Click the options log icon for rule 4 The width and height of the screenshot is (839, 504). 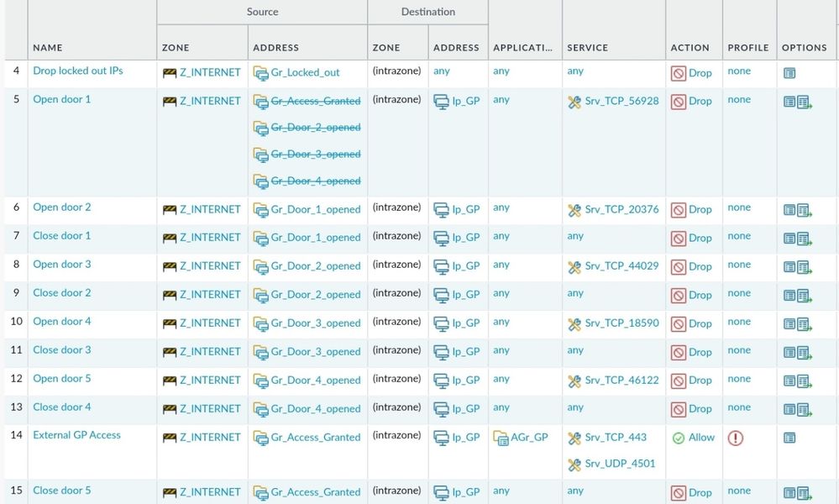(x=789, y=73)
